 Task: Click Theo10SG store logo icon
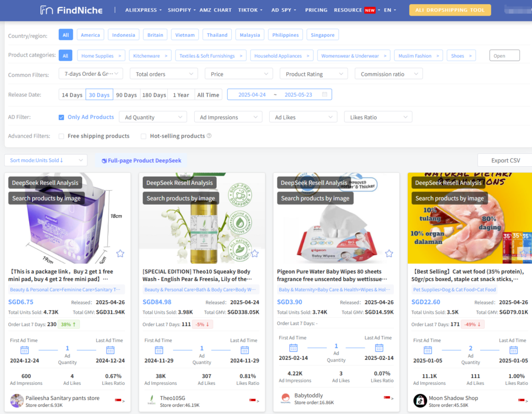point(151,401)
